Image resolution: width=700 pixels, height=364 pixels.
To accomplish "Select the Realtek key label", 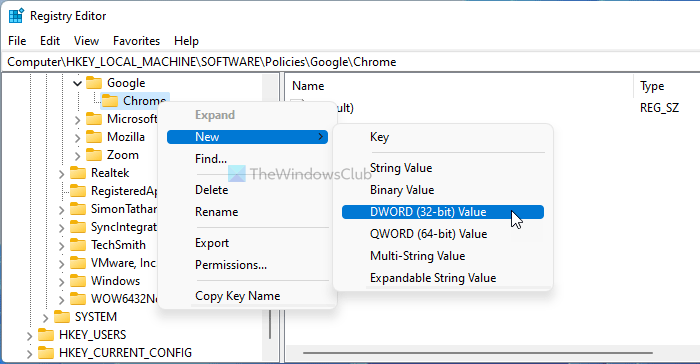I will (110, 173).
